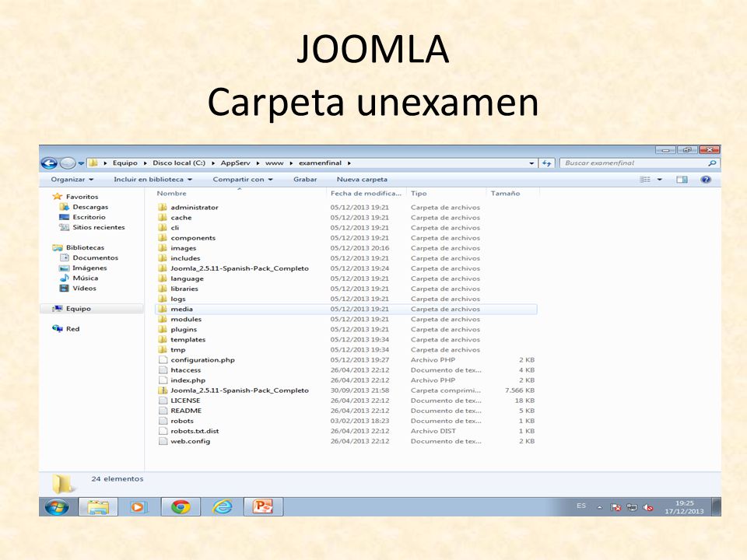Image resolution: width=747 pixels, height=560 pixels.
Task: Open the Documentos library
Action: 95,257
